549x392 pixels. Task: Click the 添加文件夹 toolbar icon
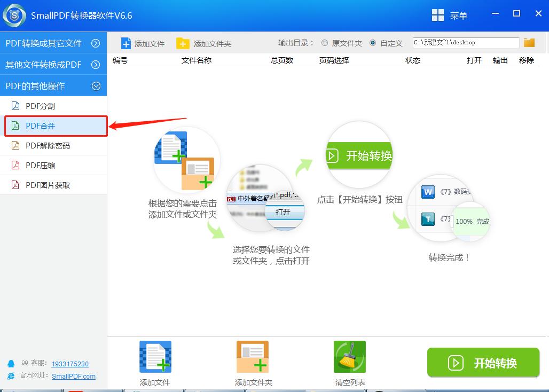[x=184, y=43]
